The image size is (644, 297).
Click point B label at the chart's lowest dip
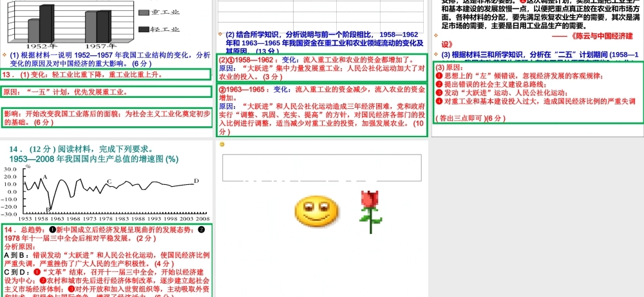click(x=48, y=210)
